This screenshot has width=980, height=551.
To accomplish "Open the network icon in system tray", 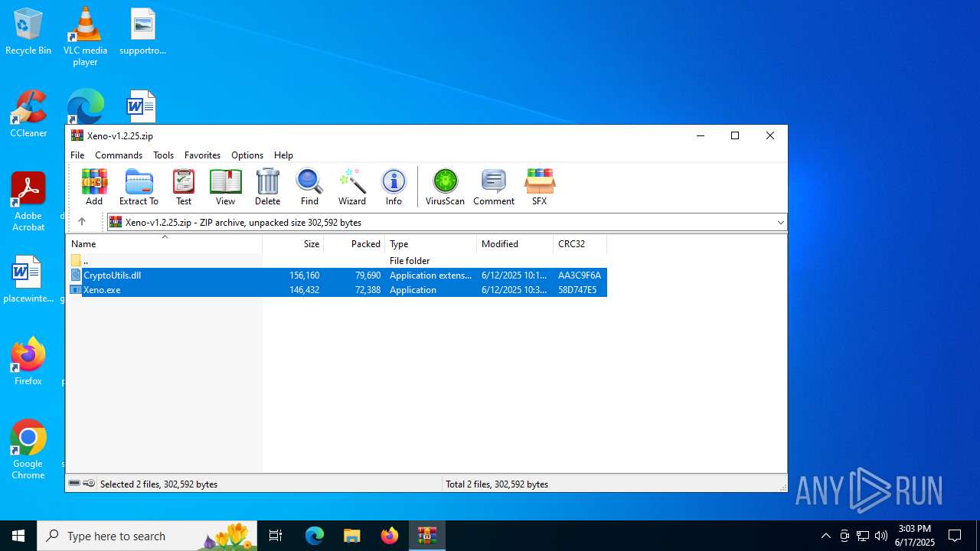I will coord(863,536).
